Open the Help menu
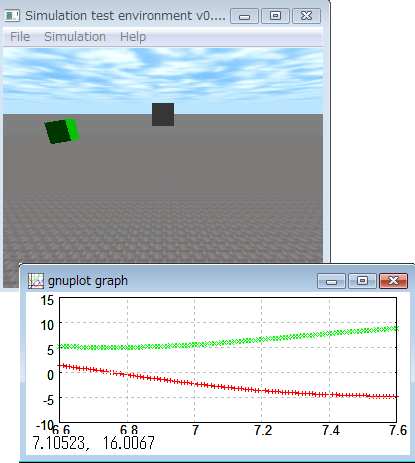Image resolution: width=415 pixels, height=463 pixels. [133, 37]
